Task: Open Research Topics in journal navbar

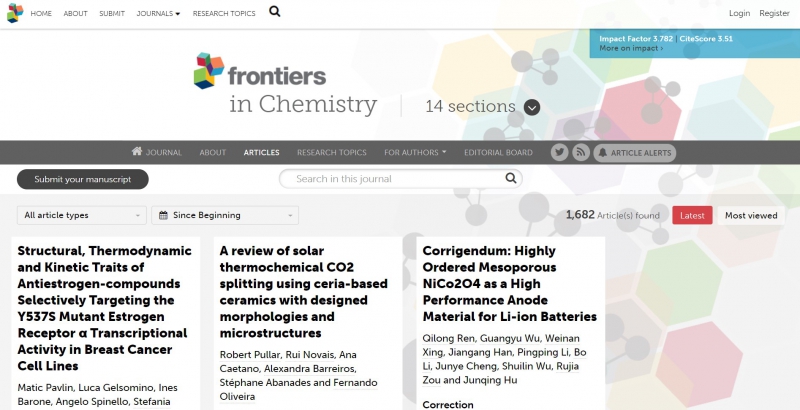Action: [331, 153]
